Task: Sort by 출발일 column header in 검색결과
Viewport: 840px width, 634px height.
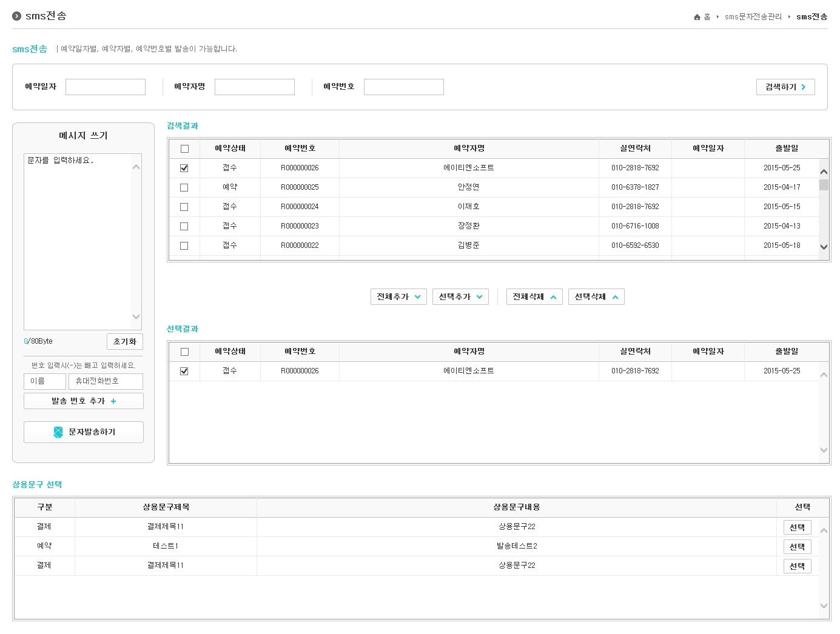Action: coord(786,148)
